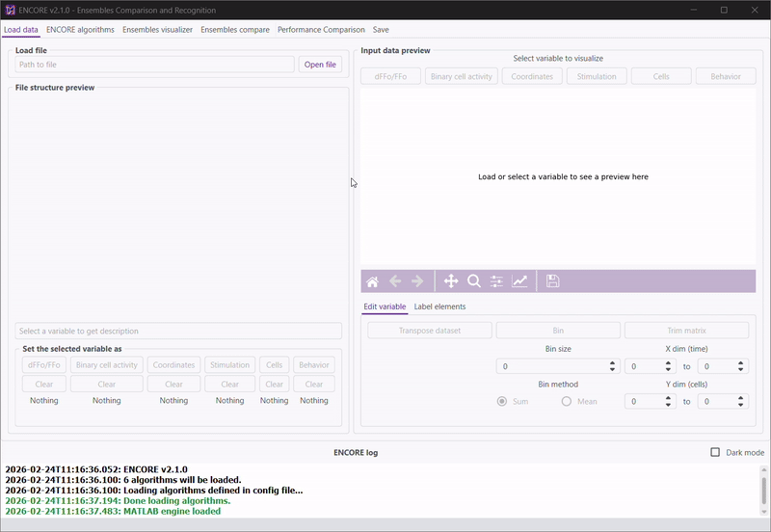
Task: Visualize Binary cell activity in preview
Action: 462,76
